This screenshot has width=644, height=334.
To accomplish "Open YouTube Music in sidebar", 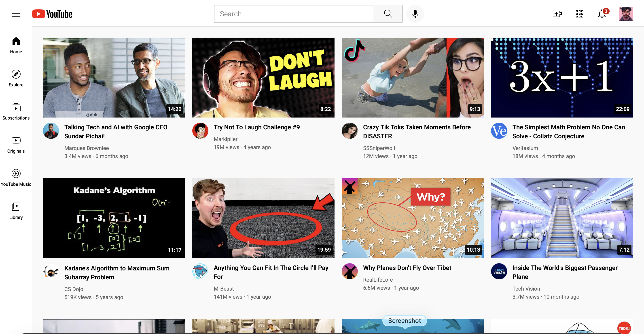I will (x=16, y=178).
